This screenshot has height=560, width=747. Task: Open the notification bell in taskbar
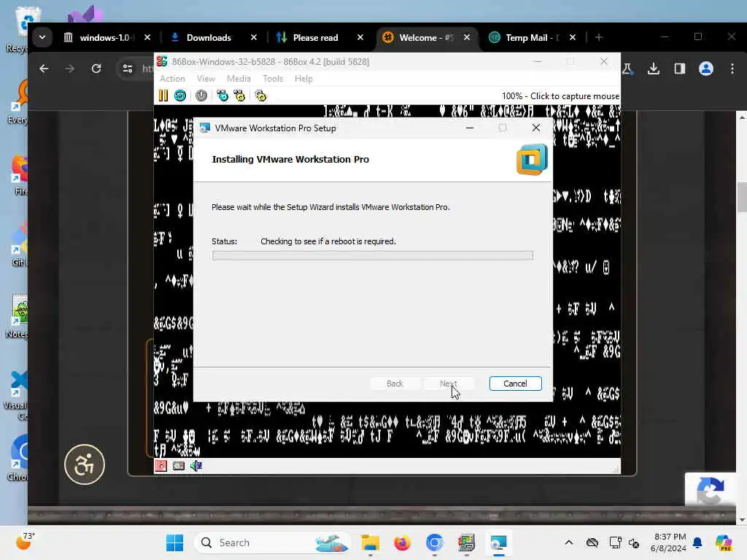tap(697, 542)
